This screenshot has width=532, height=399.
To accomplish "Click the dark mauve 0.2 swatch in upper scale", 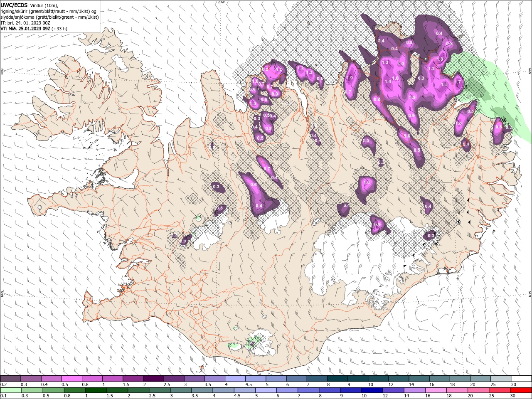I will [10, 379].
